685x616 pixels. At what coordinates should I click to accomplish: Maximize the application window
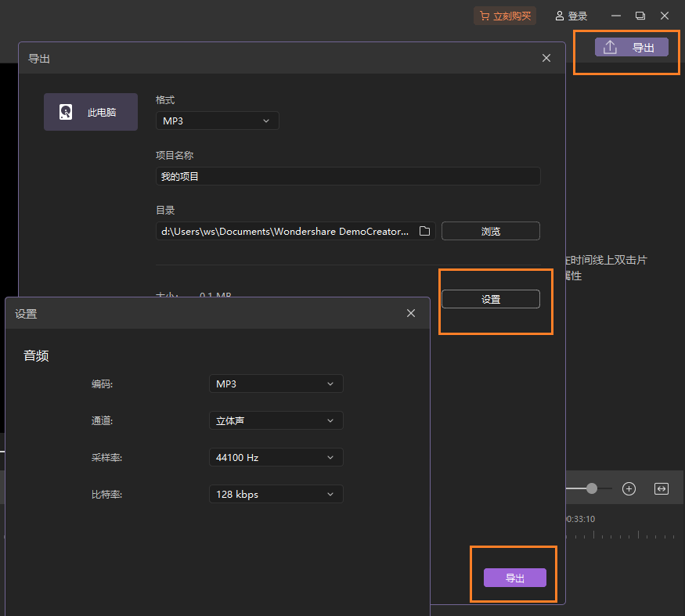(640, 16)
